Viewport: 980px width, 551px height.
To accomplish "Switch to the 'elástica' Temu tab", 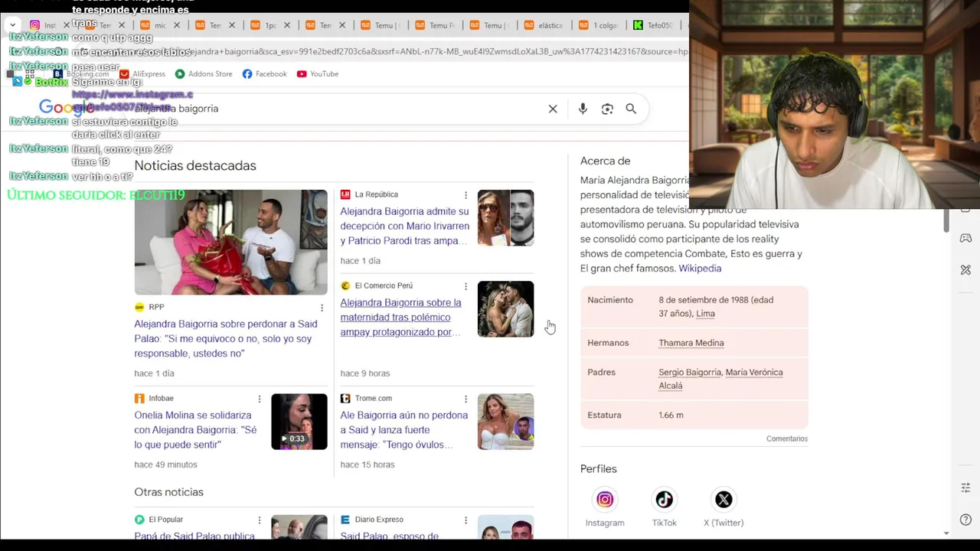I will pos(544,25).
